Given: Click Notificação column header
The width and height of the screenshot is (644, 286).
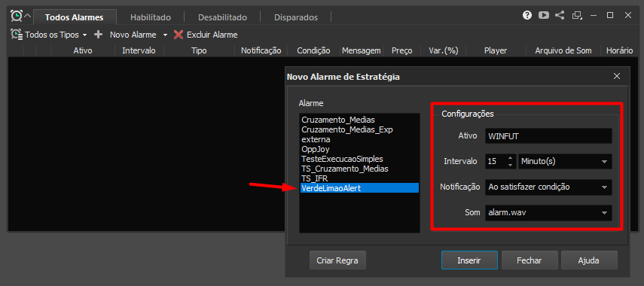Looking at the screenshot, I should (261, 50).
